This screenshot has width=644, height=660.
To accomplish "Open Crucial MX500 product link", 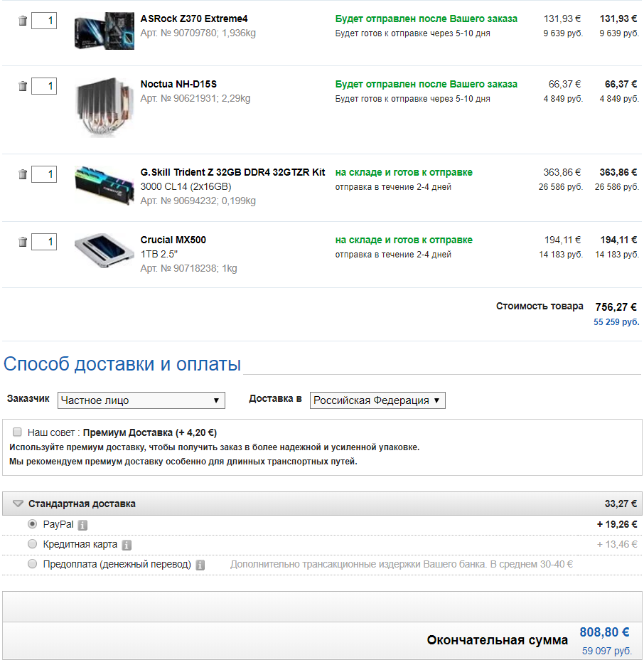I will (x=173, y=240).
